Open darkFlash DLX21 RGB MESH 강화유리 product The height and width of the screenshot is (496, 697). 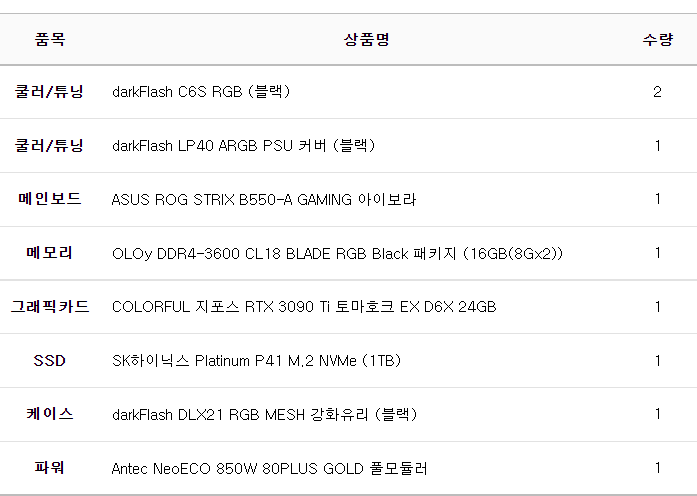point(264,414)
